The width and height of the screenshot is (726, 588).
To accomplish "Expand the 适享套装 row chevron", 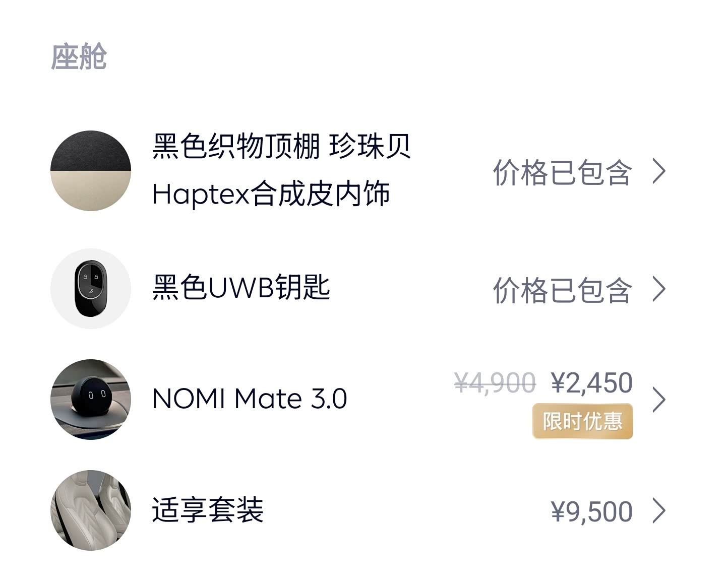I will 658,511.
